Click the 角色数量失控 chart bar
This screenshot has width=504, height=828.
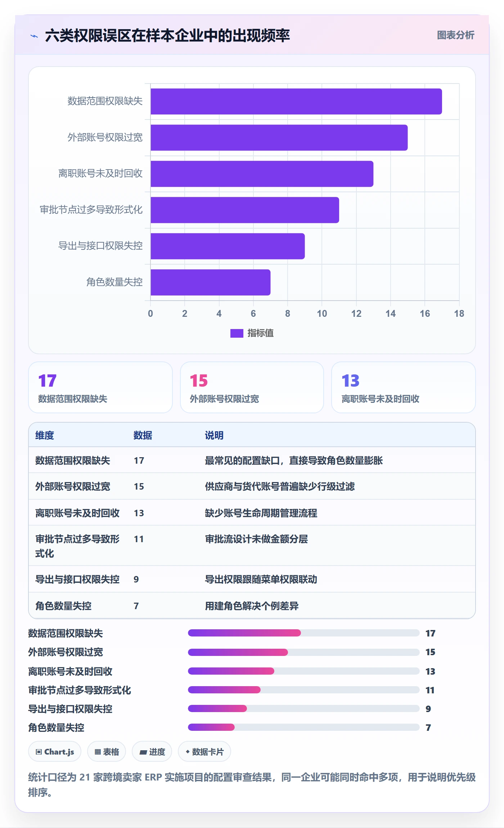coord(210,282)
